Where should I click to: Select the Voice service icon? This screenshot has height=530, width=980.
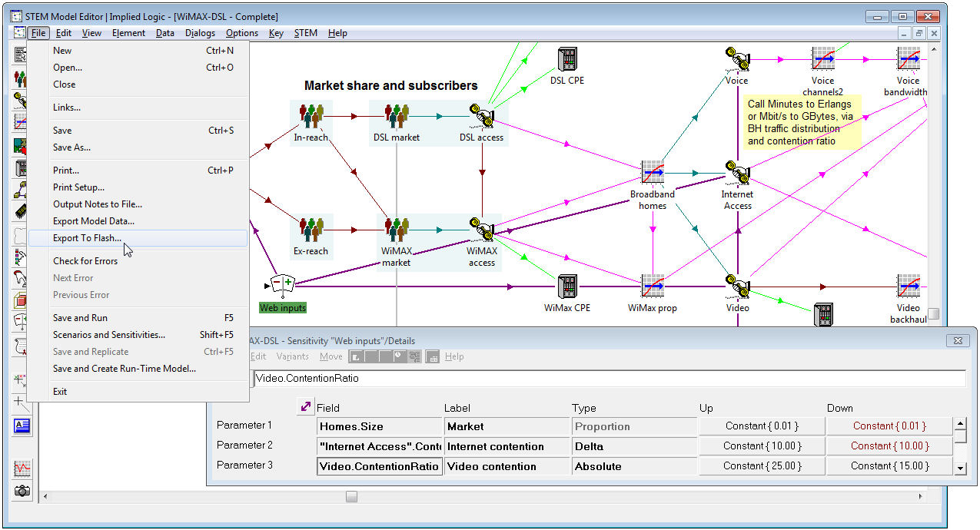pos(736,59)
